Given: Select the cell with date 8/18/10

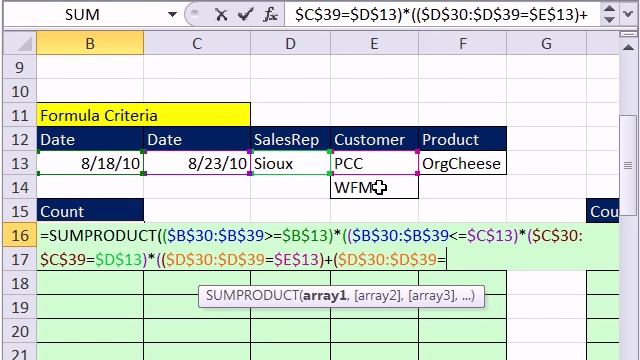Looking at the screenshot, I should pos(90,163).
